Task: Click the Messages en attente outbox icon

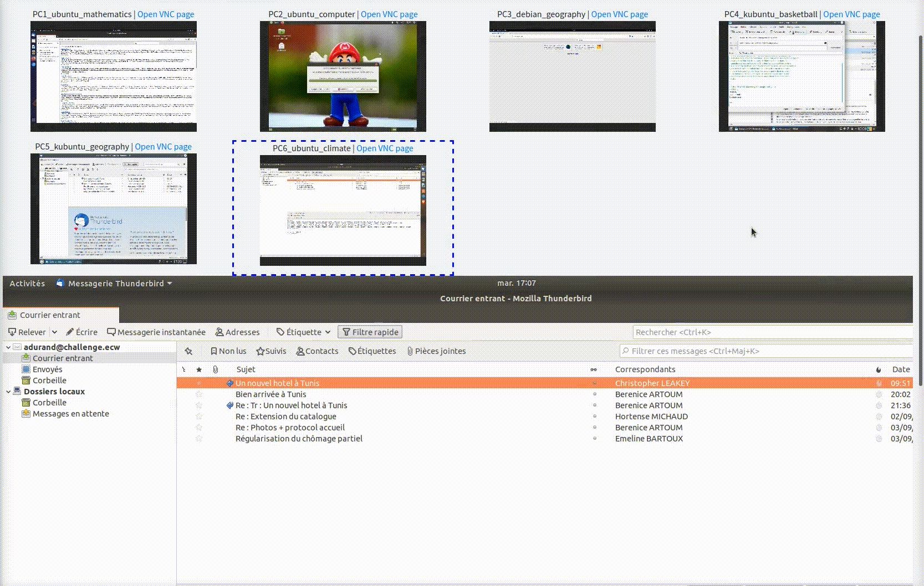Action: pyautogui.click(x=26, y=414)
